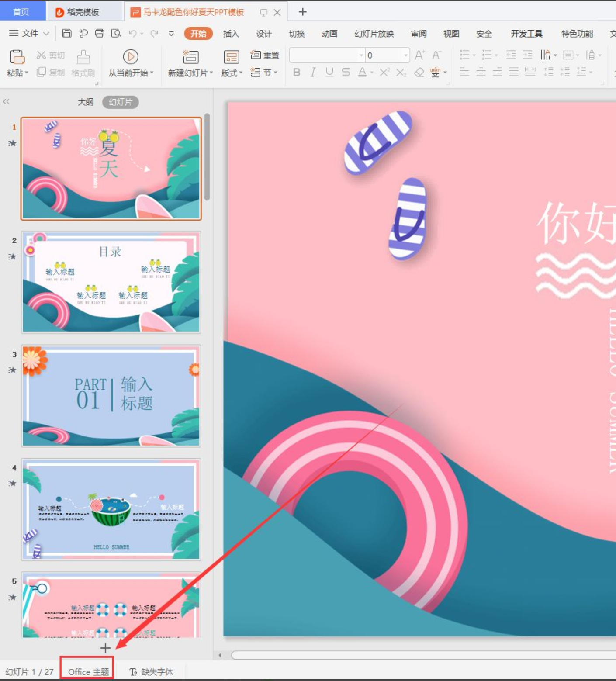This screenshot has height=681, width=616.
Task: Add new slide with + below thumbnails
Action: click(x=105, y=648)
